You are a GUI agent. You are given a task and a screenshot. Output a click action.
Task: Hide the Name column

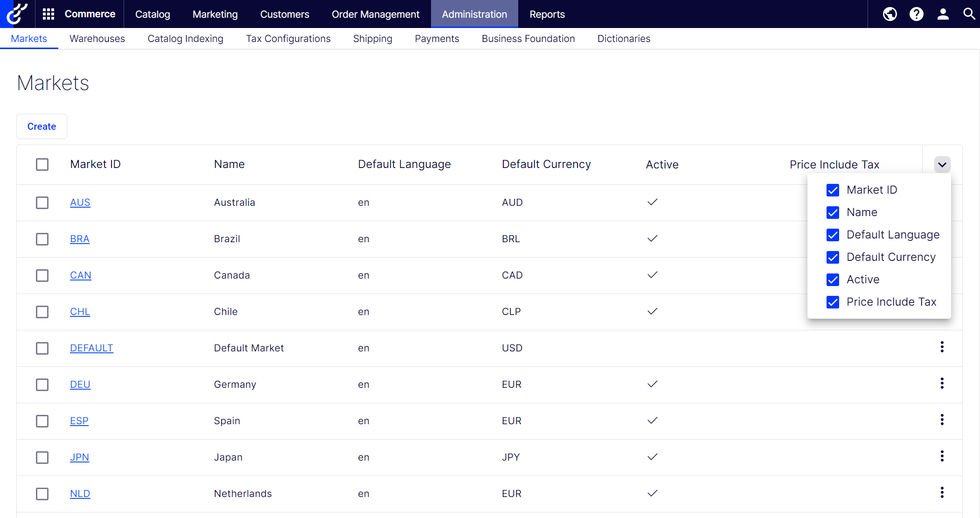833,212
